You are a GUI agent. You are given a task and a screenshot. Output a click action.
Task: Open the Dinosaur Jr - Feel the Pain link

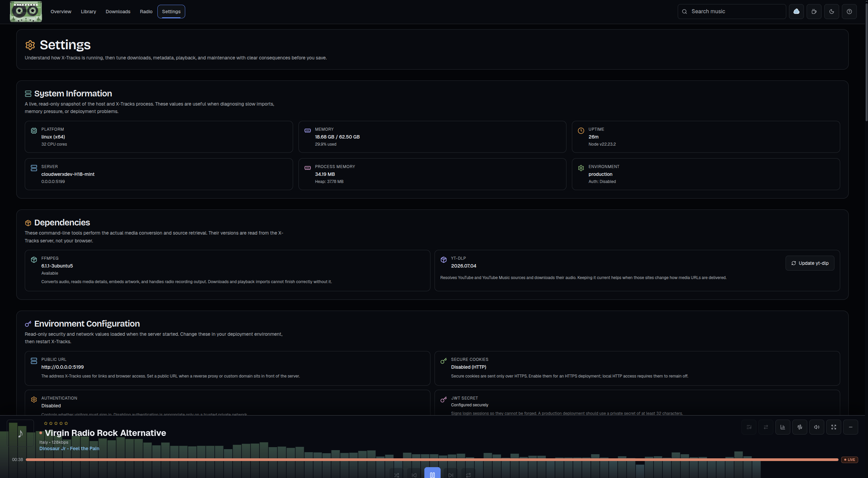coord(69,448)
